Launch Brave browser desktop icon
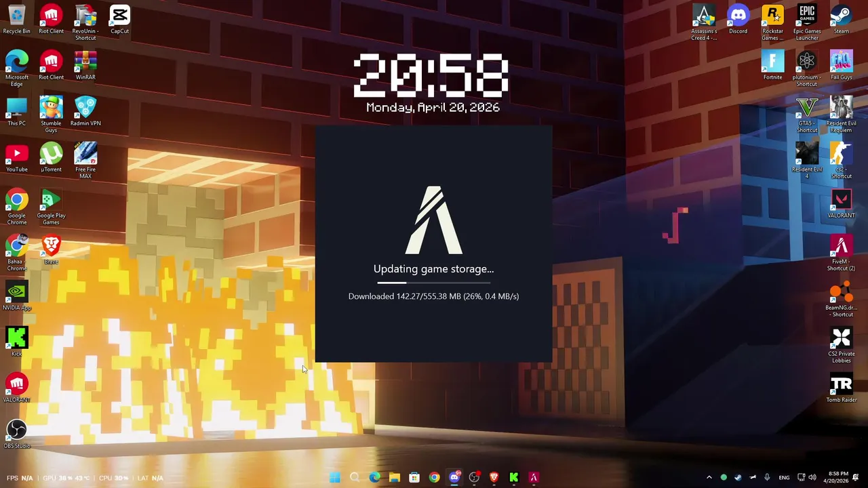The image size is (868, 488). [x=51, y=249]
